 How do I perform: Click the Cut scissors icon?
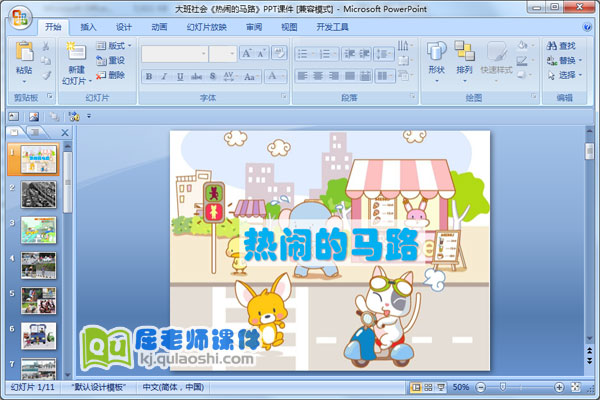[x=46, y=46]
